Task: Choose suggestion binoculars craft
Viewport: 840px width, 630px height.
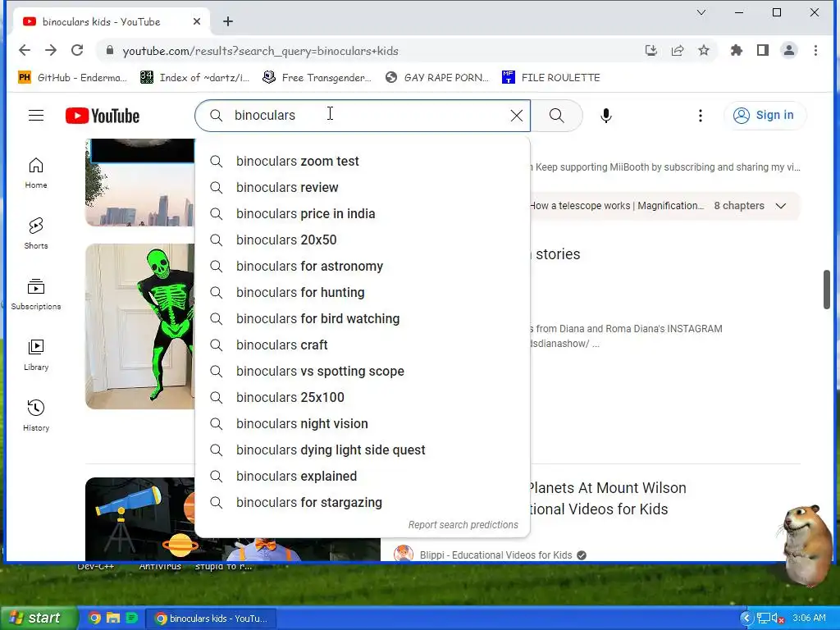Action: [363, 345]
